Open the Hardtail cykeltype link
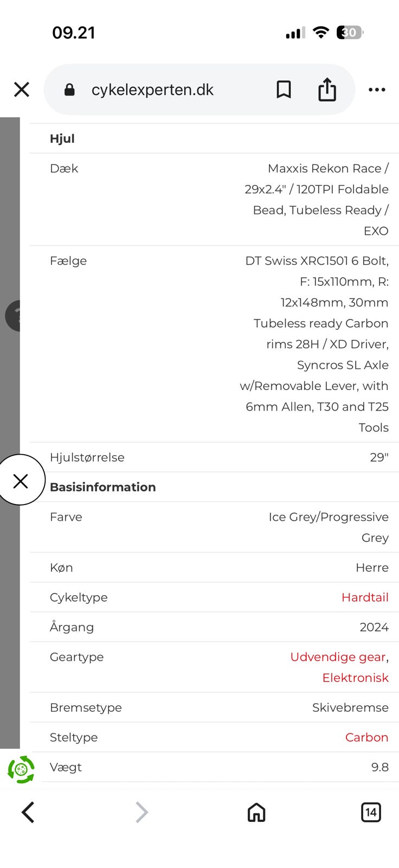The height and width of the screenshot is (868, 399). coord(365,597)
